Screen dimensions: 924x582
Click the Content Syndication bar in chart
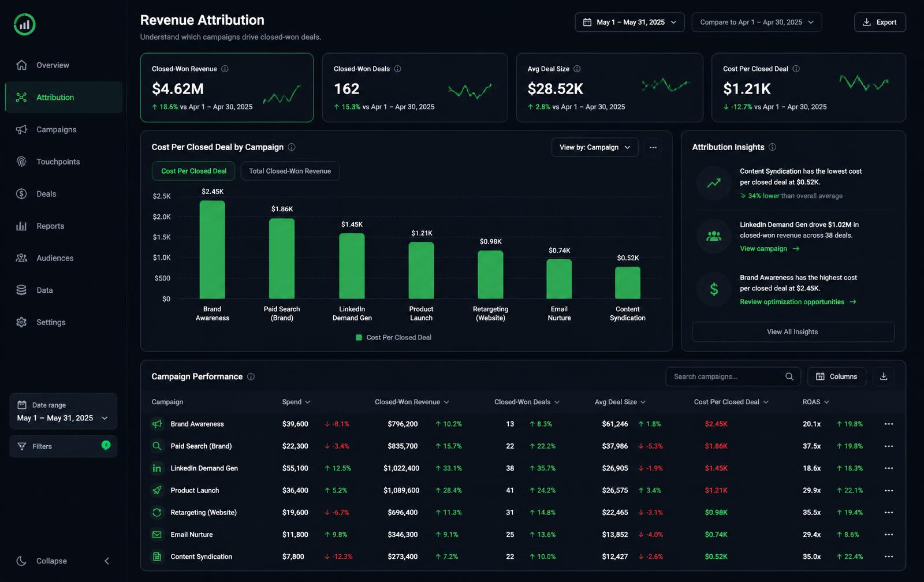[628, 283]
